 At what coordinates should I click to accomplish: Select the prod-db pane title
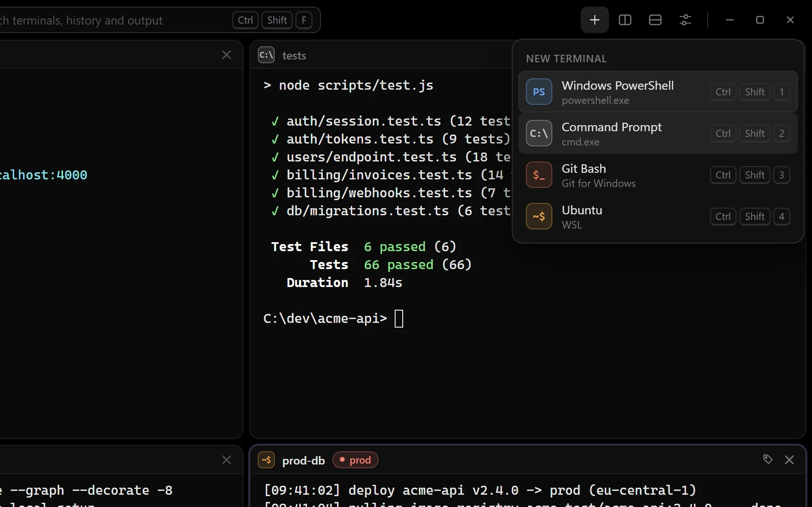point(304,460)
